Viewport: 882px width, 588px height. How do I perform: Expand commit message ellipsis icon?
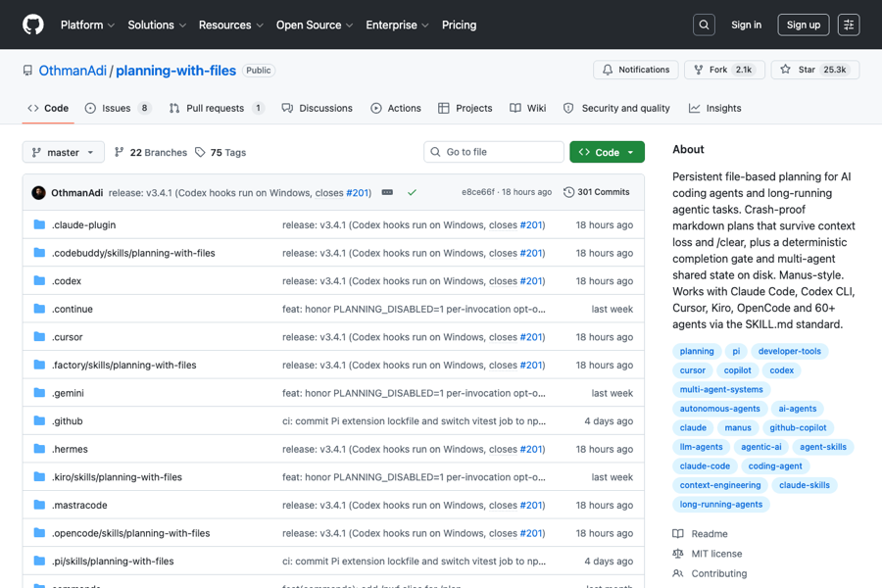[x=387, y=192]
